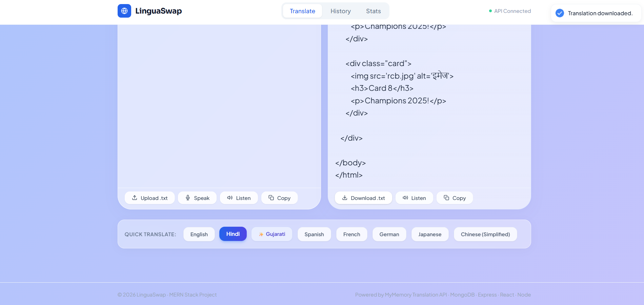Select Chinese (Simplified) language chip
This screenshot has height=305, width=644.
485,234
